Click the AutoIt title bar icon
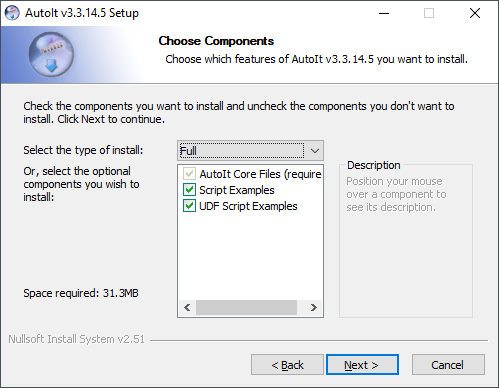Viewport: 499px width, 388px height. tap(12, 13)
